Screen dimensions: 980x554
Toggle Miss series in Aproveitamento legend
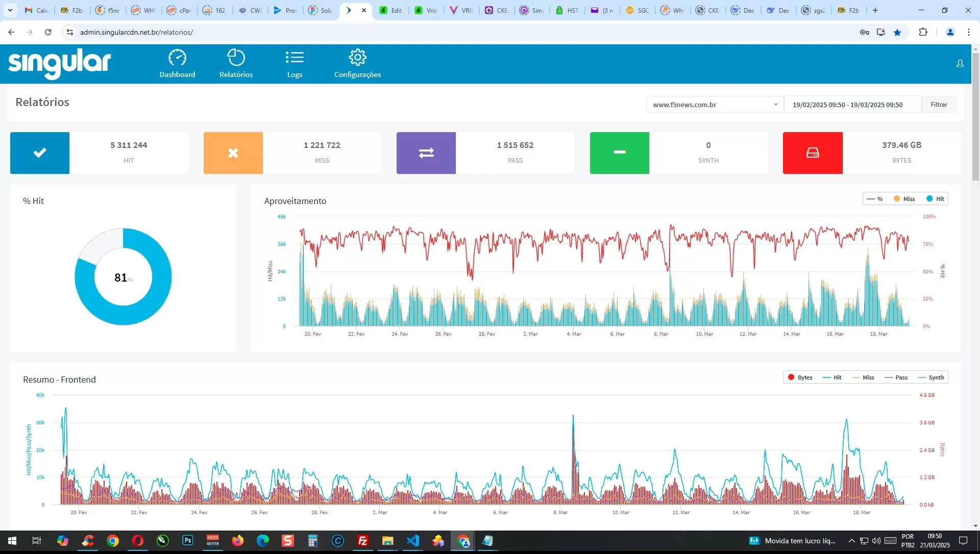coord(904,199)
